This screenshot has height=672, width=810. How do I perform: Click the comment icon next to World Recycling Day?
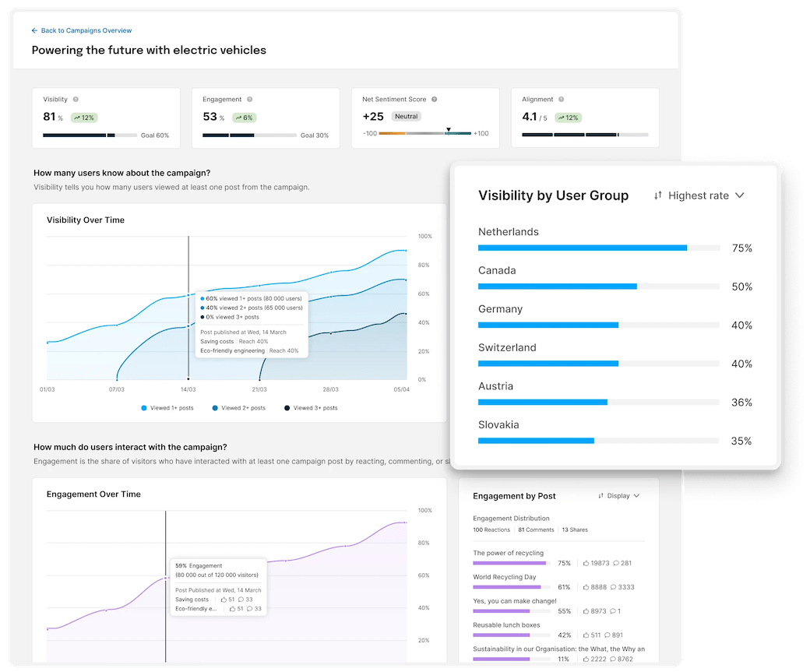614,586
